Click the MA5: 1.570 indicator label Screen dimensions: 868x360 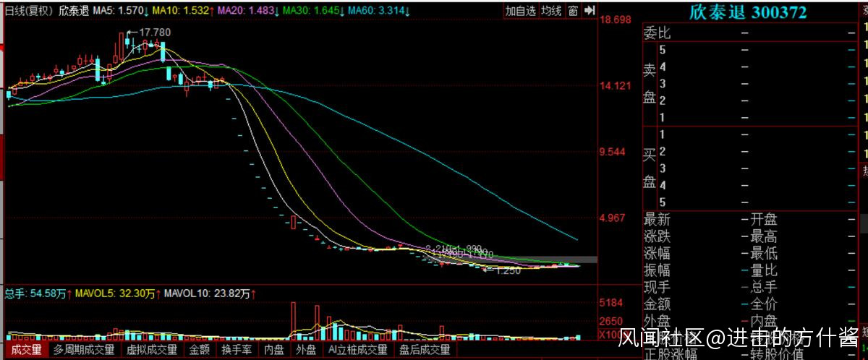pos(122,11)
